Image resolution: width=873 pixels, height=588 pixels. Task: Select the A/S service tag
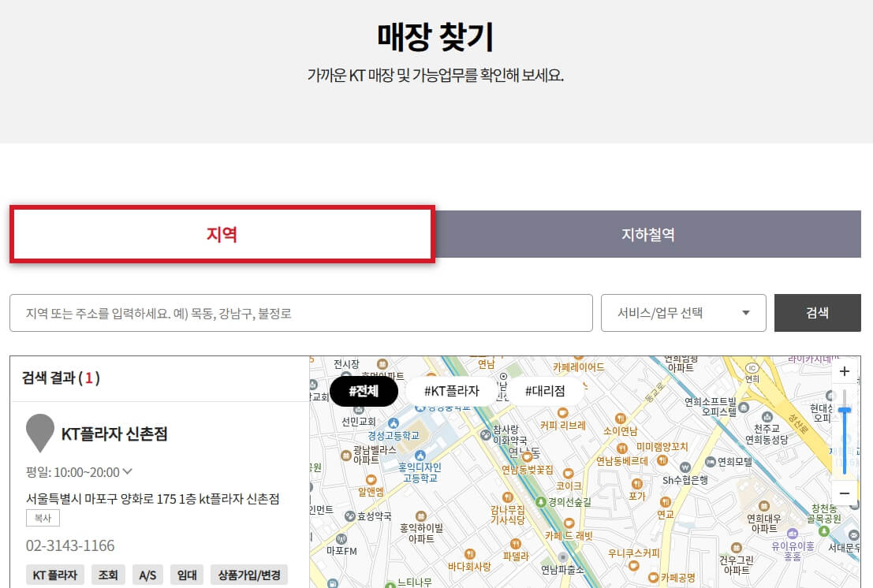click(x=147, y=575)
